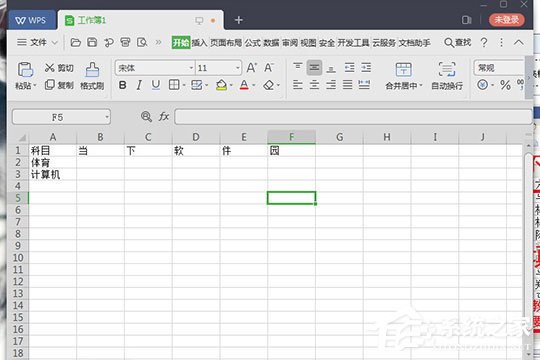Toggle Italic formatting
The width and height of the screenshot is (540, 360).
pyautogui.click(x=139, y=85)
